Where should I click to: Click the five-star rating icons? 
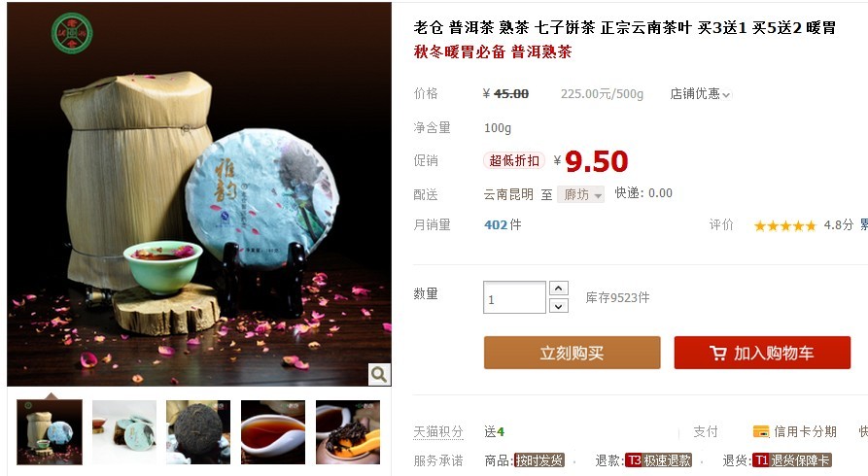point(785,225)
